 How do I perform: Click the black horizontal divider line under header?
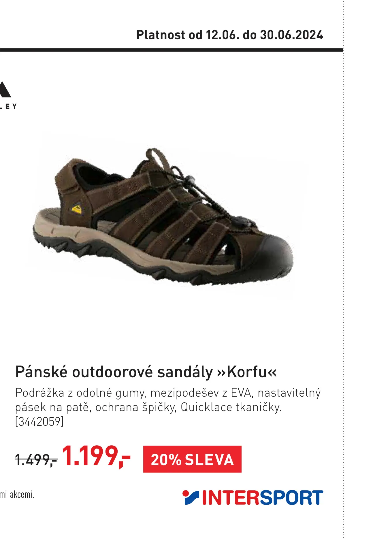pyautogui.click(x=171, y=50)
